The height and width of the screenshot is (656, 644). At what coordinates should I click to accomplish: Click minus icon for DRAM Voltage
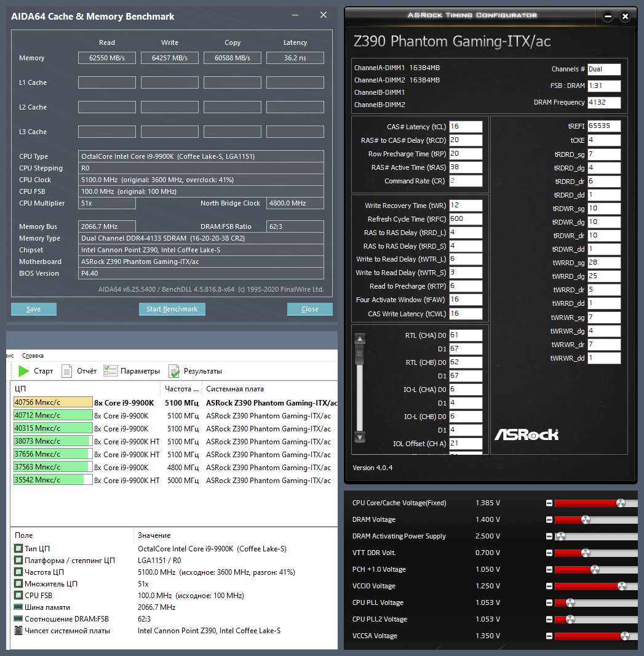pos(549,519)
